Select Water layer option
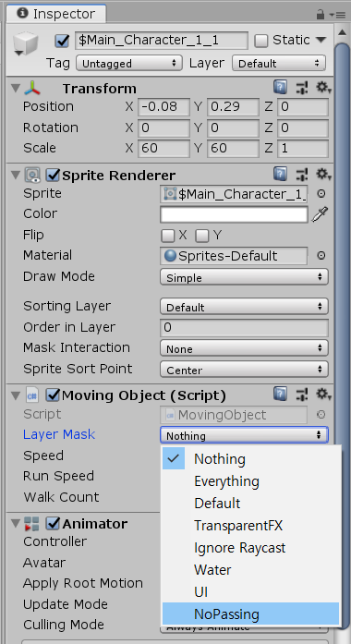Image resolution: width=351 pixels, height=644 pixels. [251, 570]
